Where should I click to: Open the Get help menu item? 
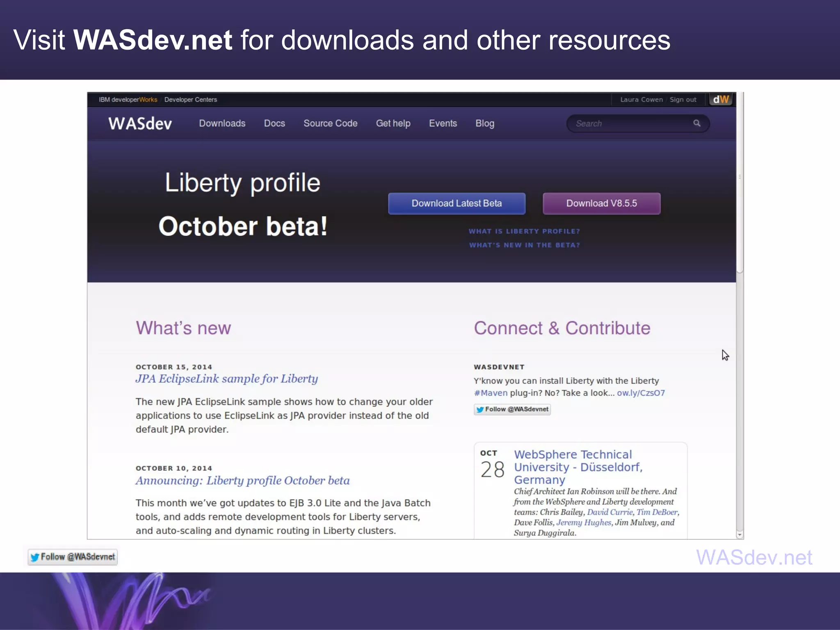[x=393, y=123]
